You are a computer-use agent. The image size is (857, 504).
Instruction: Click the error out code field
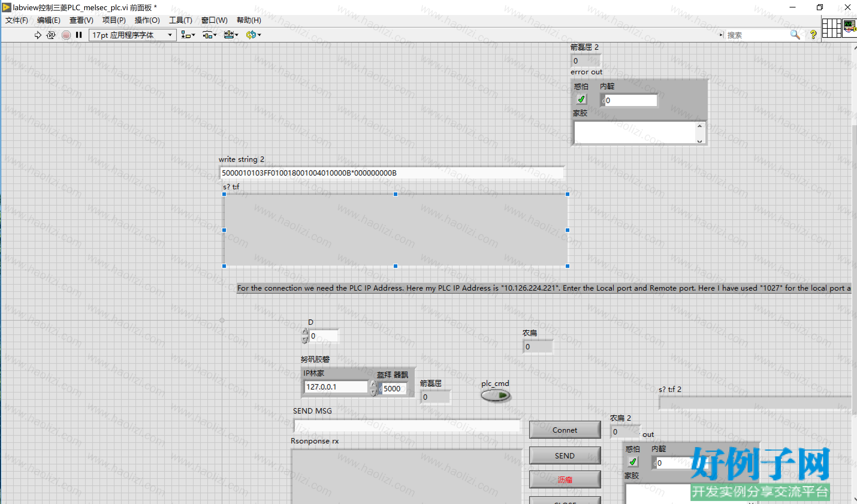[630, 100]
